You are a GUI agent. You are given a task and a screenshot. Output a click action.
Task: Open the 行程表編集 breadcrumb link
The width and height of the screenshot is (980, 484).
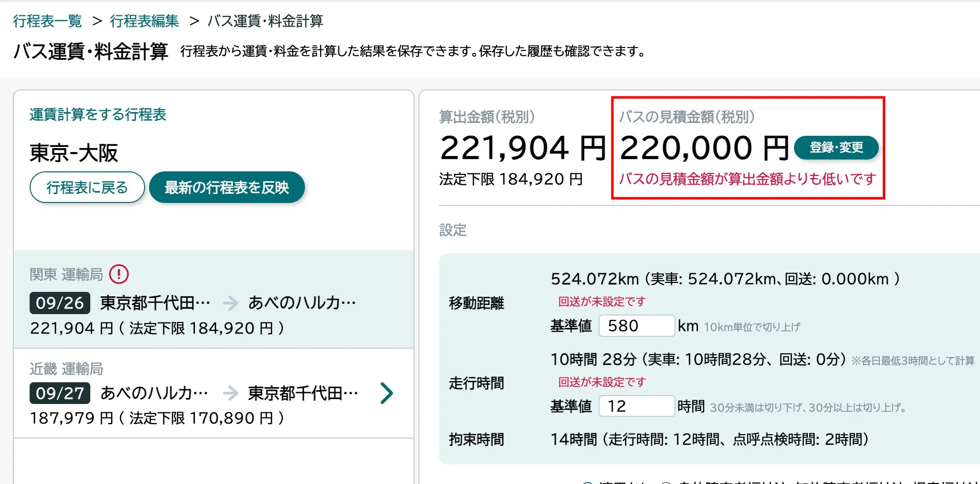144,21
